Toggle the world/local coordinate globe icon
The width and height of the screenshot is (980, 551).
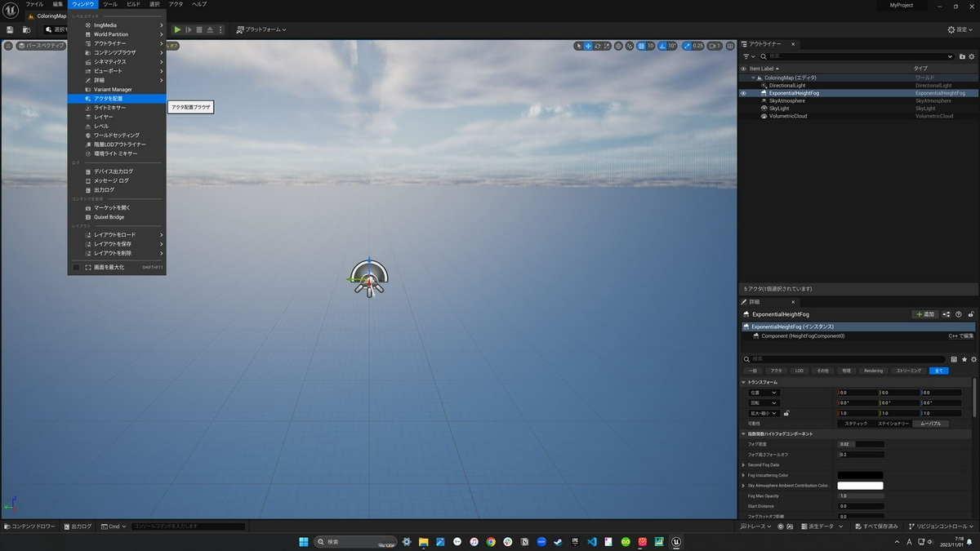point(618,46)
